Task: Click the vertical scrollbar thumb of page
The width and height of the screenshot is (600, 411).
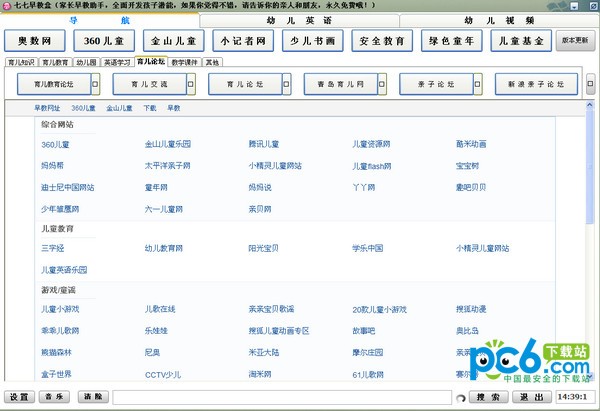Action: [590, 166]
